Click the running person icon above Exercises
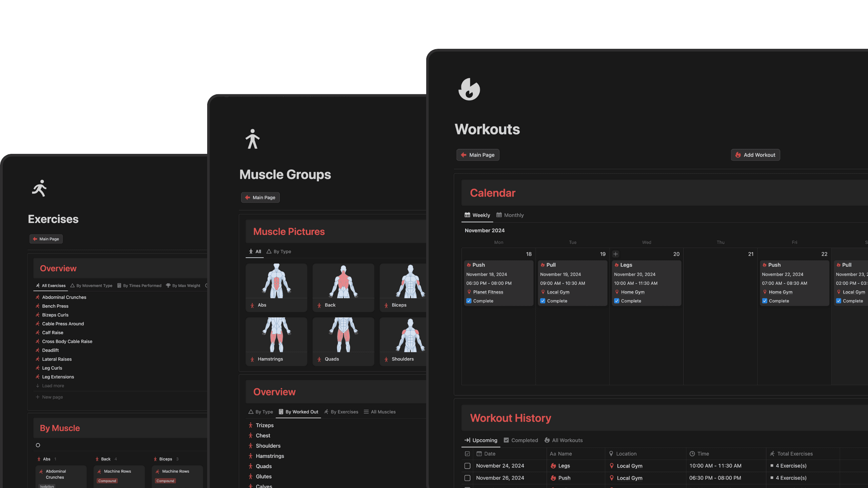The height and width of the screenshot is (488, 868). [x=39, y=188]
